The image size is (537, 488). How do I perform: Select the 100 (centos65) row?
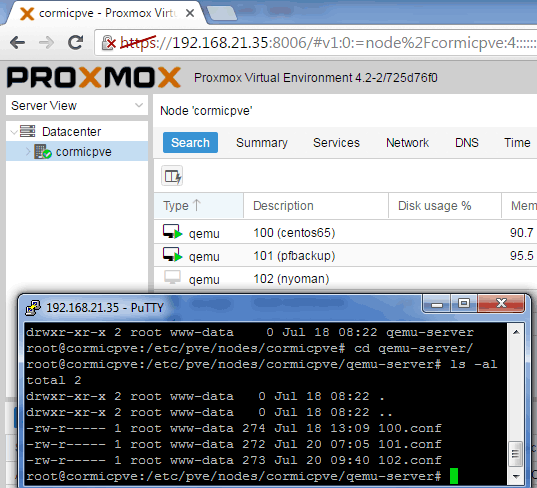tap(346, 233)
